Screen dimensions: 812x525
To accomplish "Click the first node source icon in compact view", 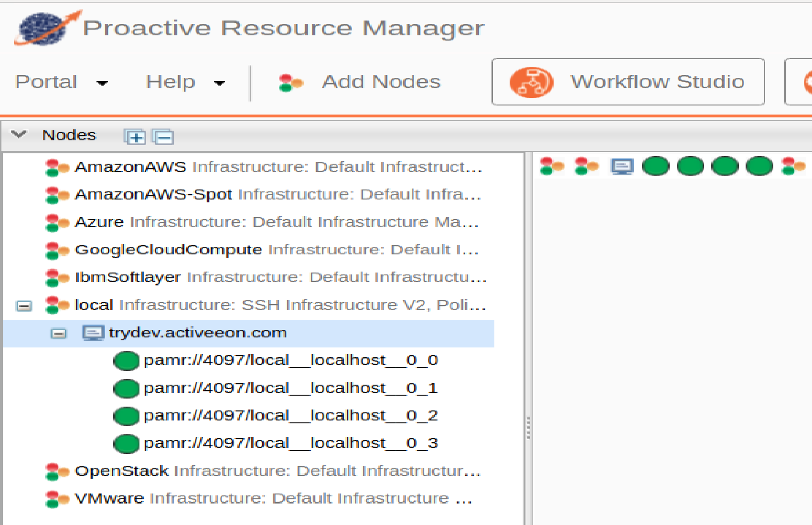I will (552, 166).
